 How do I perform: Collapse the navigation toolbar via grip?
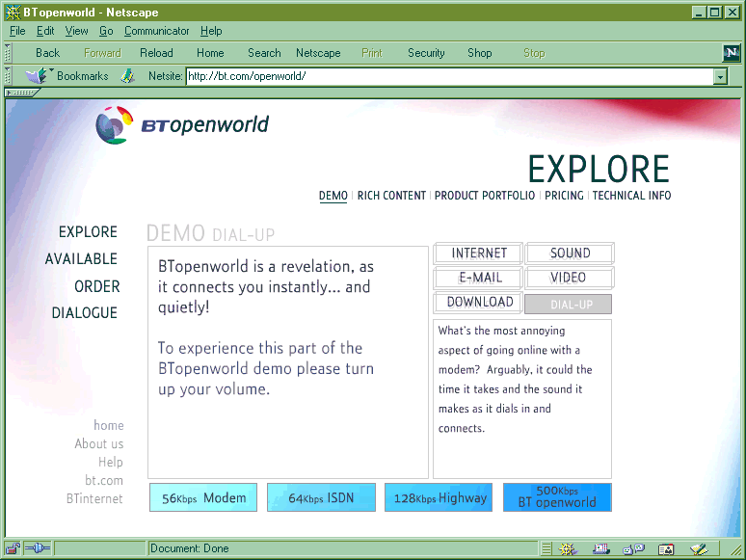pyautogui.click(x=8, y=53)
